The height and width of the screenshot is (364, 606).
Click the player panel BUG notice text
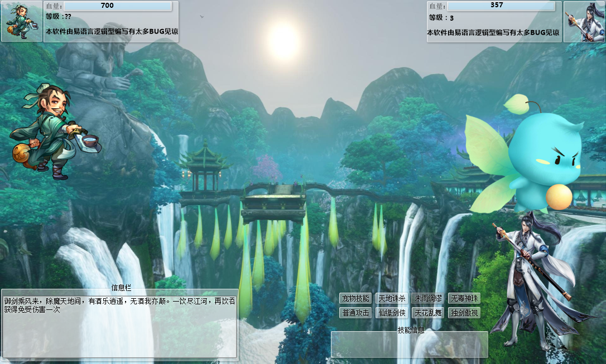[493, 33]
